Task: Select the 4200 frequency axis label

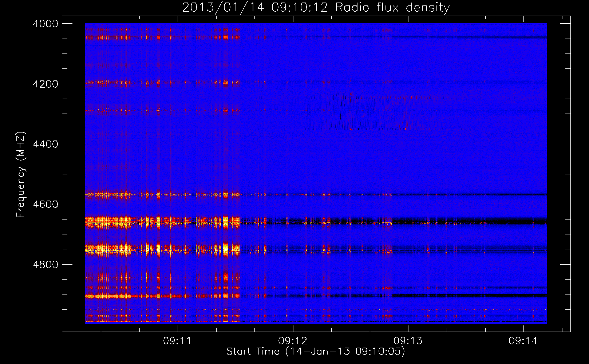Action: click(46, 84)
